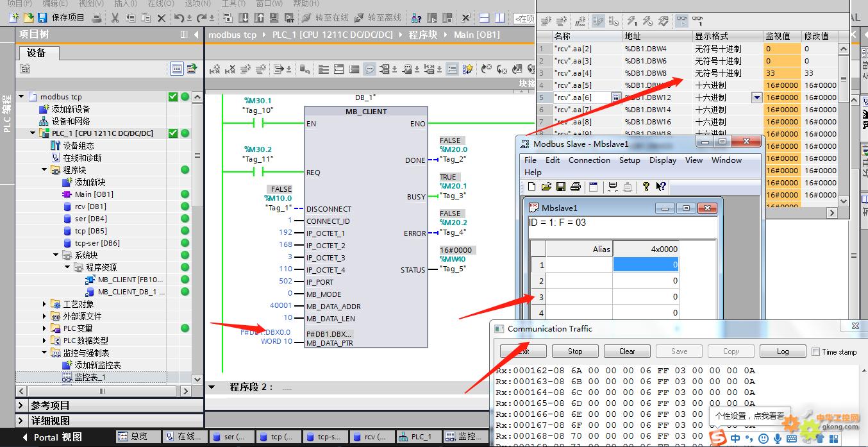The height and width of the screenshot is (447, 868).
Task: Click 保存项目 to save the project
Action: point(62,17)
